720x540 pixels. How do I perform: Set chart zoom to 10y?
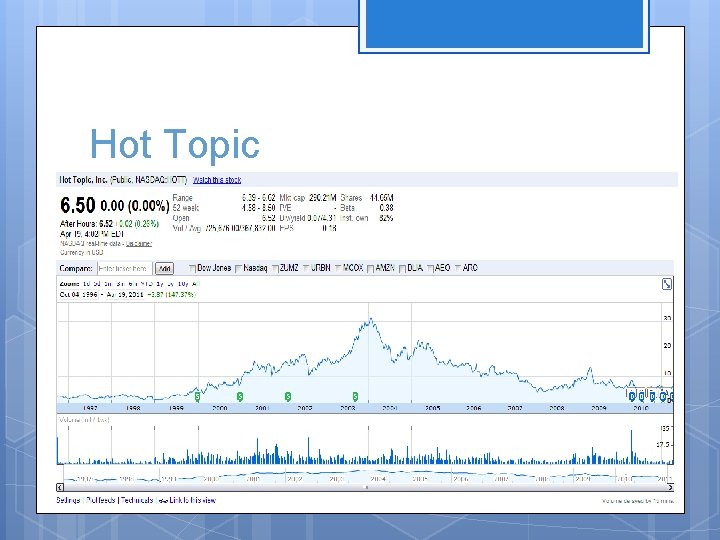point(183,284)
